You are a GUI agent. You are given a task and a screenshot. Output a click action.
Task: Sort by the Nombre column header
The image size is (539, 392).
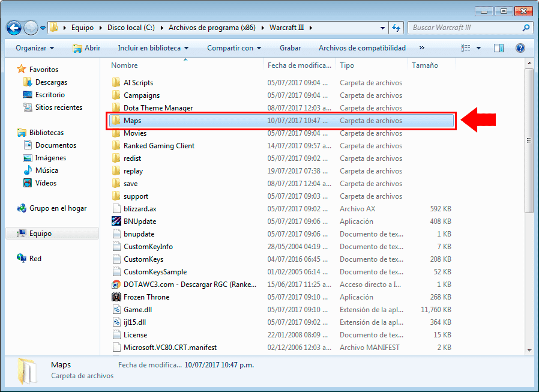(x=185, y=65)
